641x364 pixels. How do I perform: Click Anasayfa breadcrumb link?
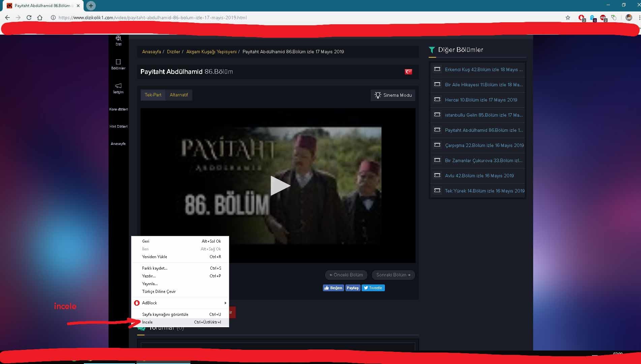coord(151,52)
